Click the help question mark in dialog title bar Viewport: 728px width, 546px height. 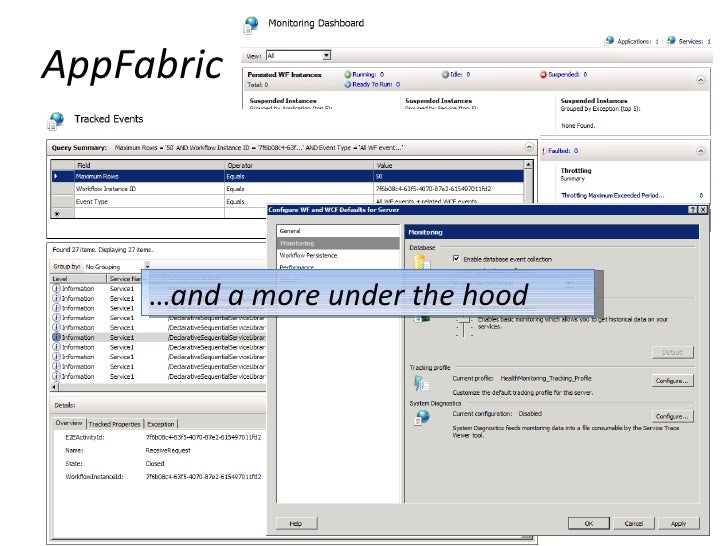coord(693,210)
